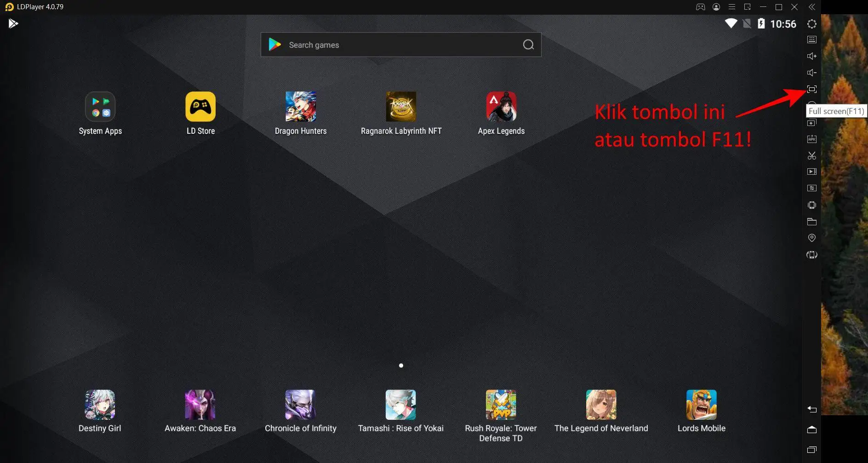Click Google Play logo in search bar

(275, 45)
